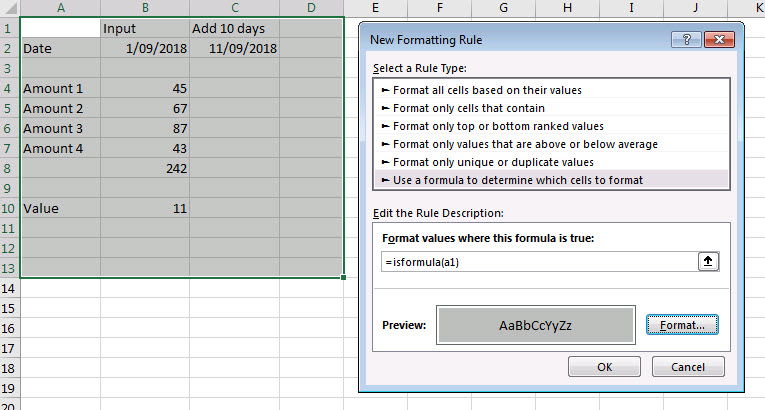Click the dialog Help question mark button
765x410 pixels.
tap(687, 40)
